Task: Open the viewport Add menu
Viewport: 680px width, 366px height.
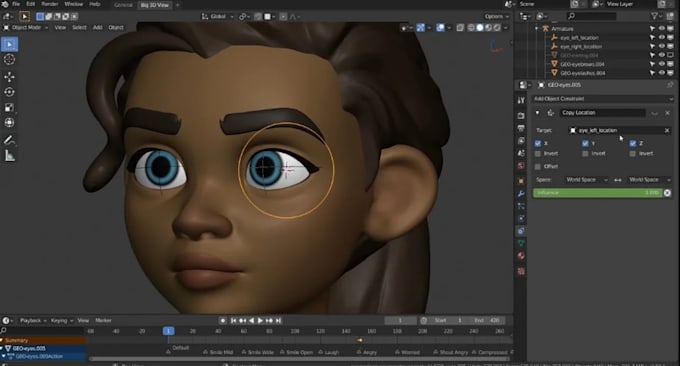Action: tap(98, 28)
